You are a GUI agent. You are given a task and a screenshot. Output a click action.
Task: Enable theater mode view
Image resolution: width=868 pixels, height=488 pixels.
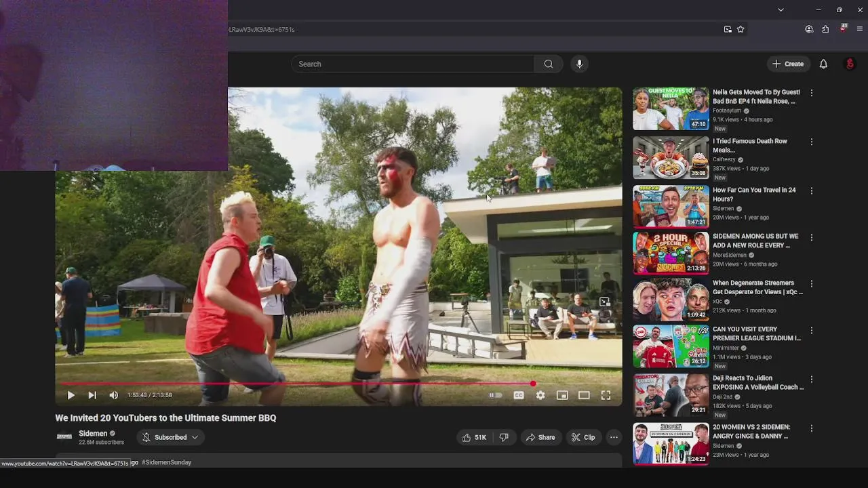pyautogui.click(x=584, y=395)
